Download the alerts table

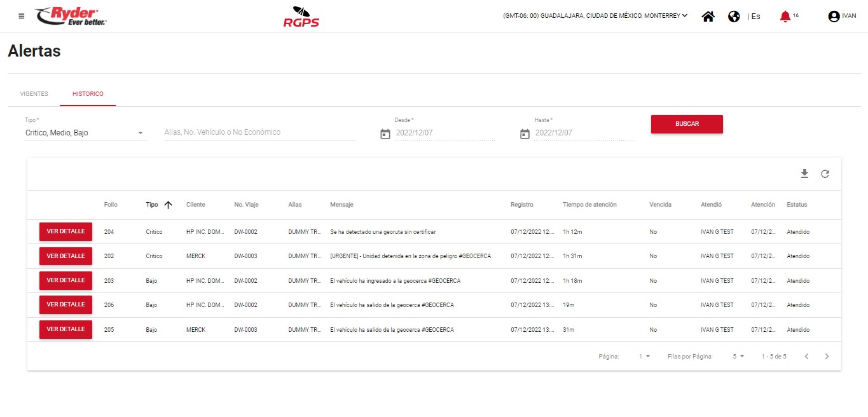click(804, 174)
